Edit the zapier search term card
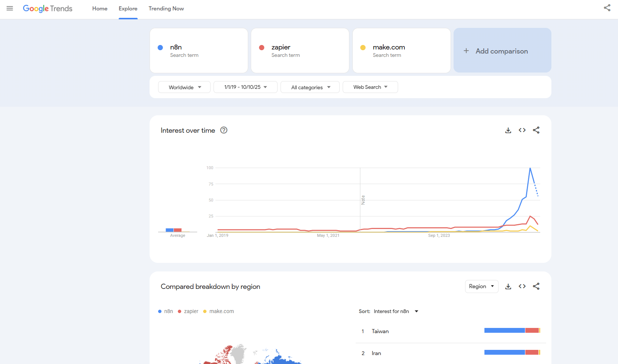 pyautogui.click(x=300, y=51)
